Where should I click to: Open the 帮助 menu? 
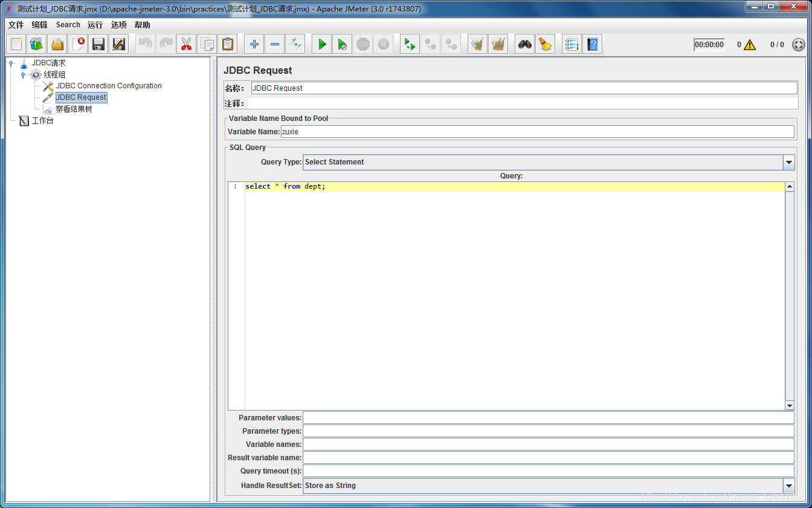(143, 25)
